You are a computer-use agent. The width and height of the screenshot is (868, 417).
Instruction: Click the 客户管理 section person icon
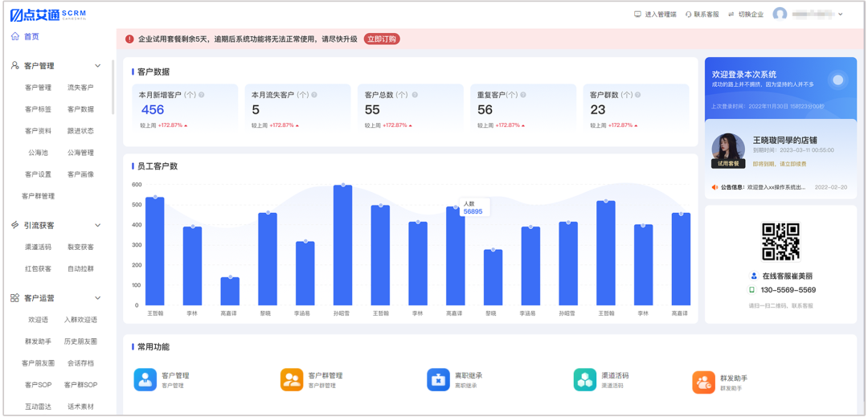[x=15, y=65]
